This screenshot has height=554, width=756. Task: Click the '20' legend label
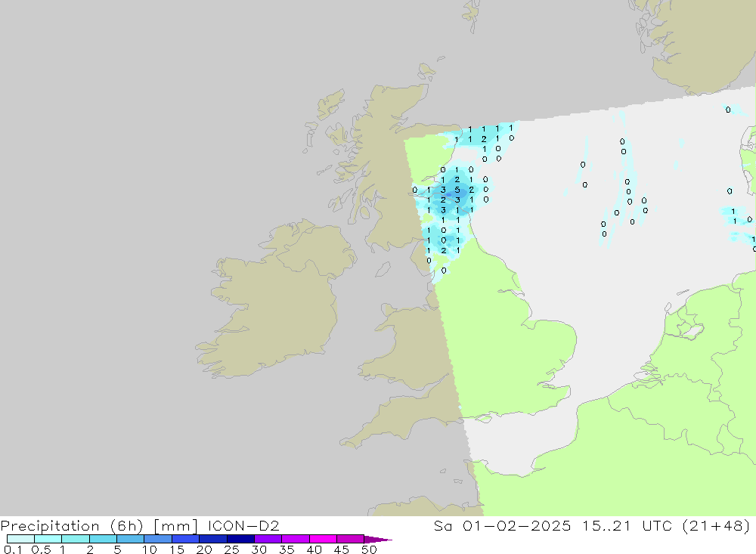pyautogui.click(x=204, y=549)
